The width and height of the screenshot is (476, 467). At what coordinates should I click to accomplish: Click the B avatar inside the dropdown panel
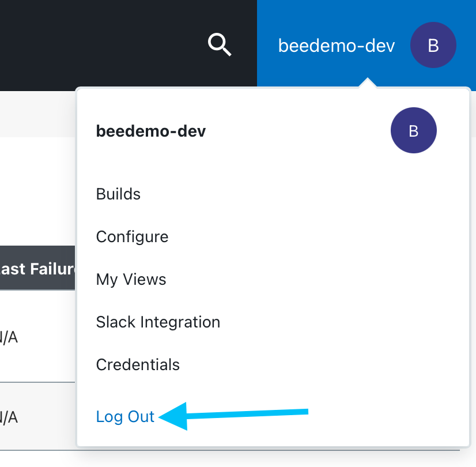(x=413, y=131)
